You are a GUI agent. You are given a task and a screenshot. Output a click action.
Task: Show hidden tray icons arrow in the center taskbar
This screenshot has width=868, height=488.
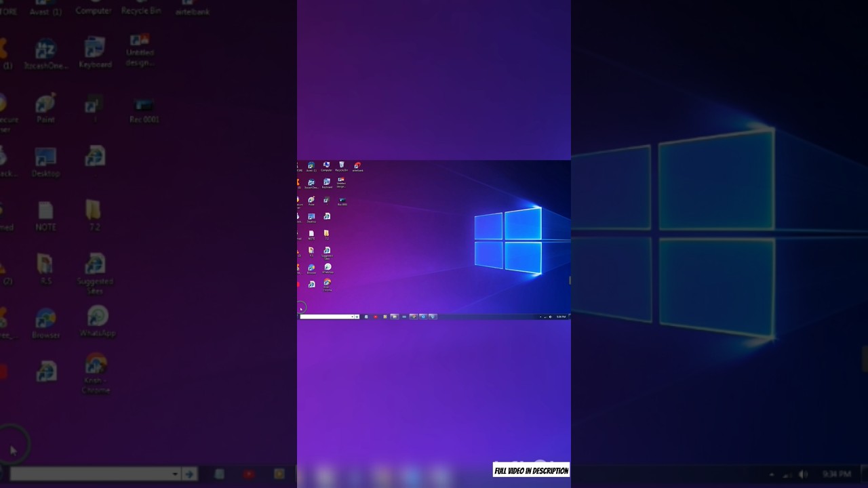click(540, 317)
